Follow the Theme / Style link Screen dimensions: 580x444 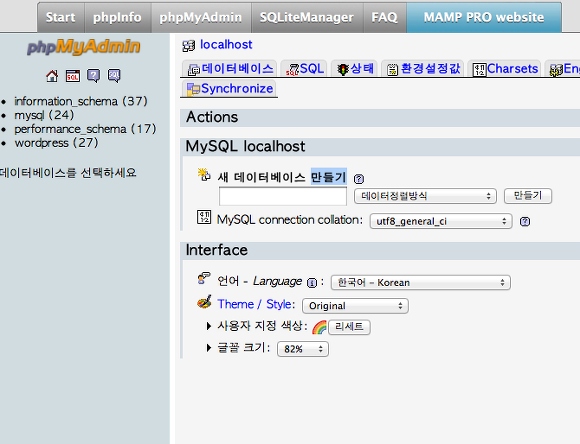coord(254,304)
